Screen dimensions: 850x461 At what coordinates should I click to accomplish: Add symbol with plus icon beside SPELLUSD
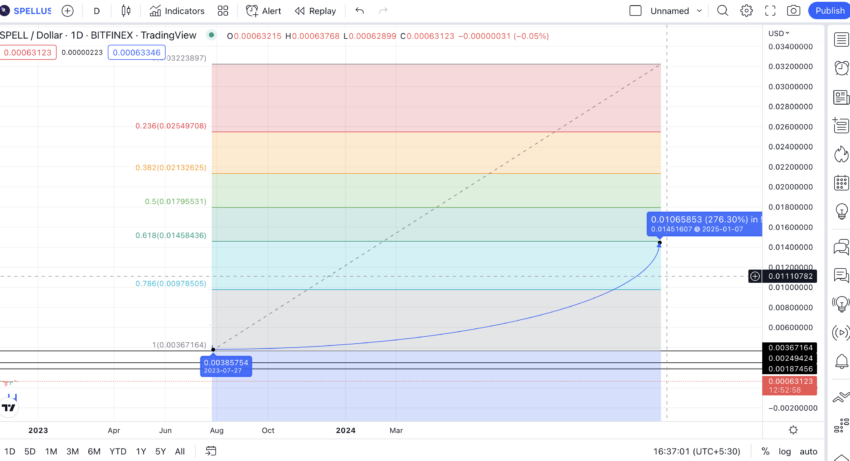67,11
